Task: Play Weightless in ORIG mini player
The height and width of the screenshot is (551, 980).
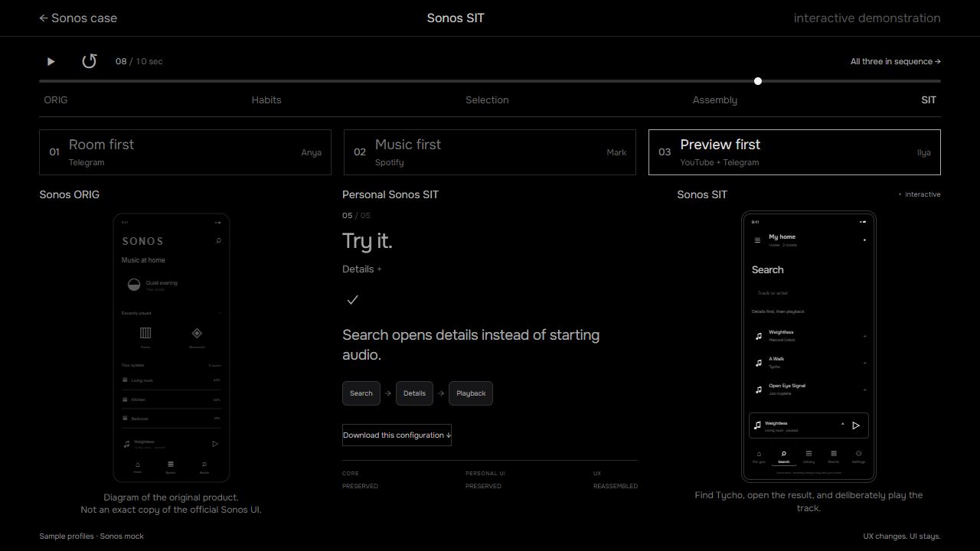Action: [x=215, y=444]
